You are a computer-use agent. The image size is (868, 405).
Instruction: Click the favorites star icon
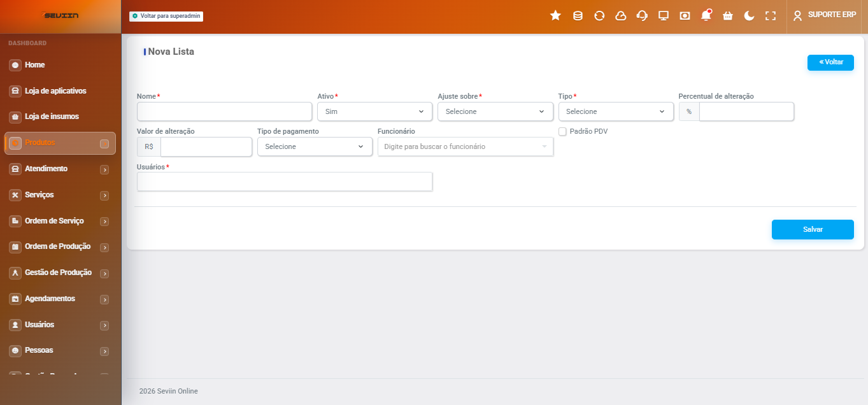coord(555,15)
